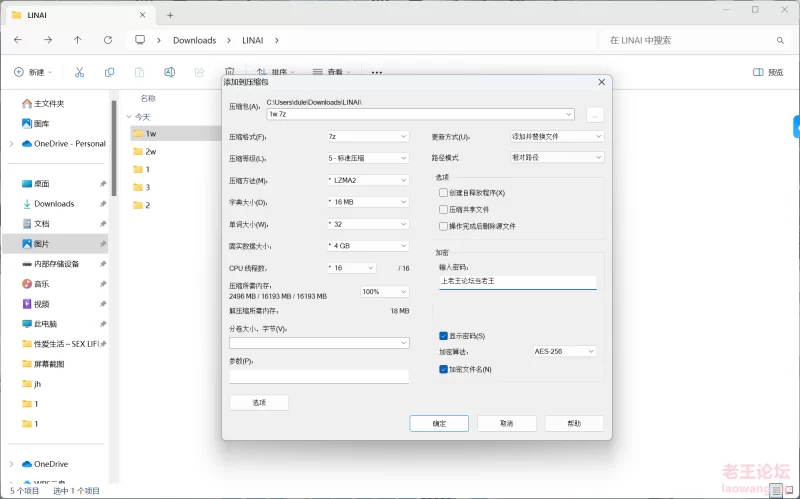800x499 pixels.
Task: Open 文档 in sidebar
Action: (36, 223)
